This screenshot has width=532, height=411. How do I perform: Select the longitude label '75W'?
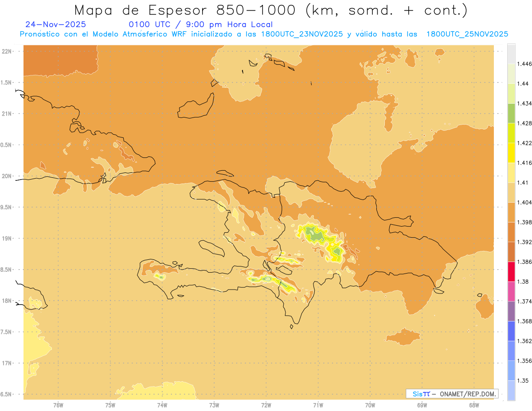pos(110,405)
